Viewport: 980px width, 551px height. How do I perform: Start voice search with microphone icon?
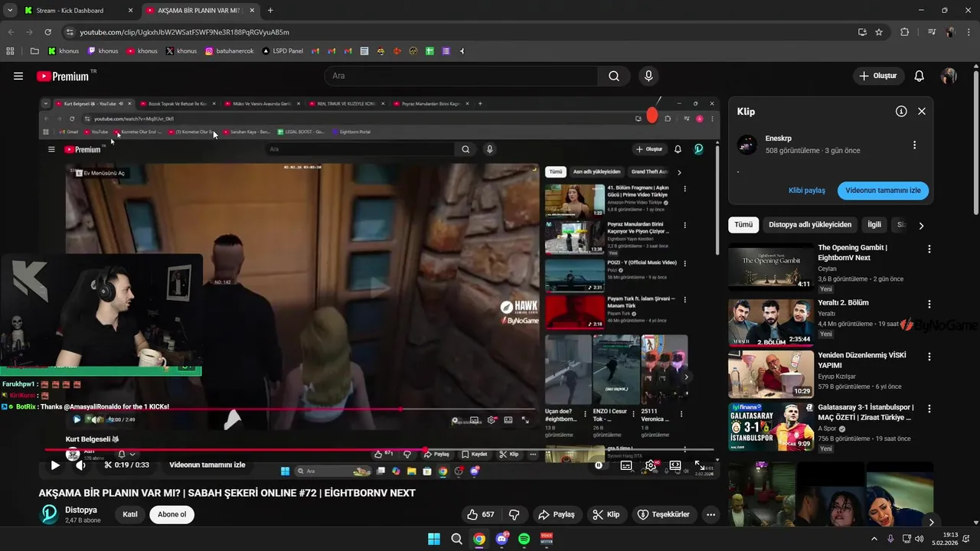648,76
